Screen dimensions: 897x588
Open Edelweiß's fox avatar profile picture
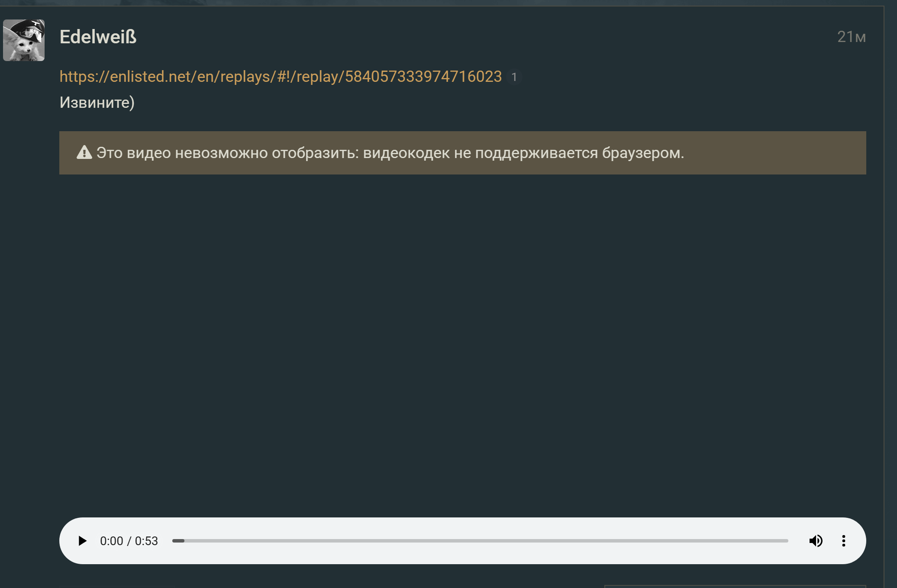pos(24,40)
